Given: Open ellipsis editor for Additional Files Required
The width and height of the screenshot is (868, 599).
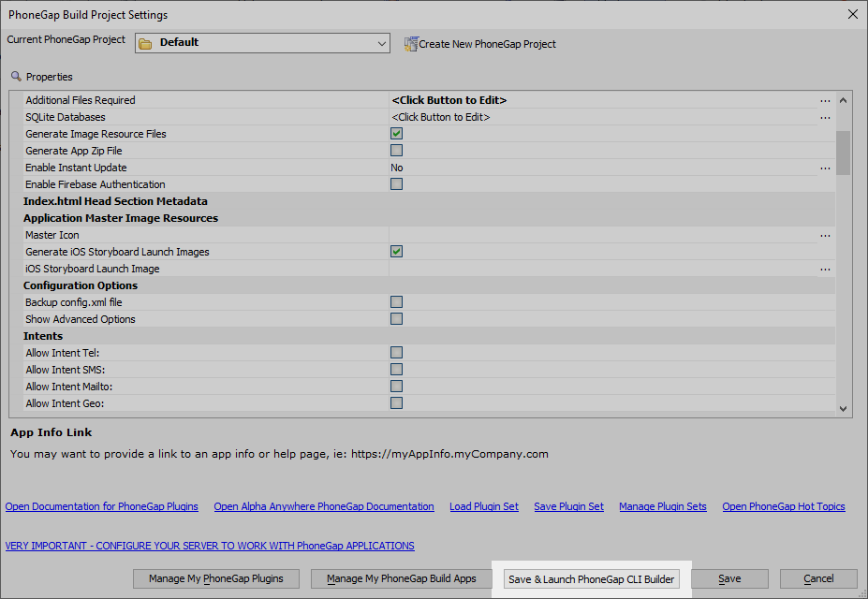Looking at the screenshot, I should [x=825, y=101].
